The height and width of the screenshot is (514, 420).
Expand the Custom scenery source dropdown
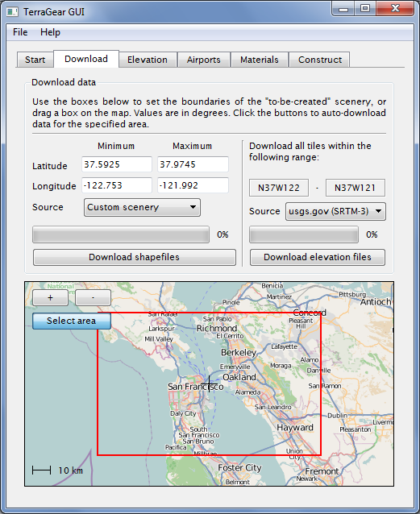pyautogui.click(x=142, y=207)
